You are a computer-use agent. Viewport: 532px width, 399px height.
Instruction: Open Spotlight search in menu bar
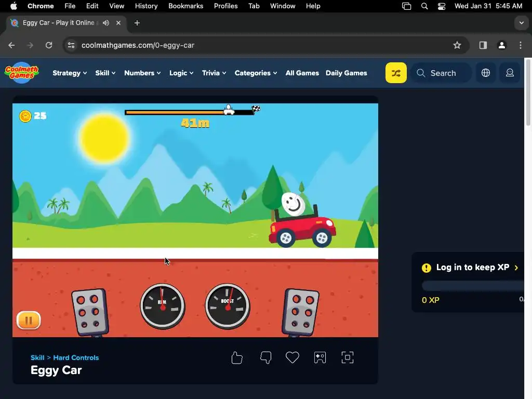[424, 6]
